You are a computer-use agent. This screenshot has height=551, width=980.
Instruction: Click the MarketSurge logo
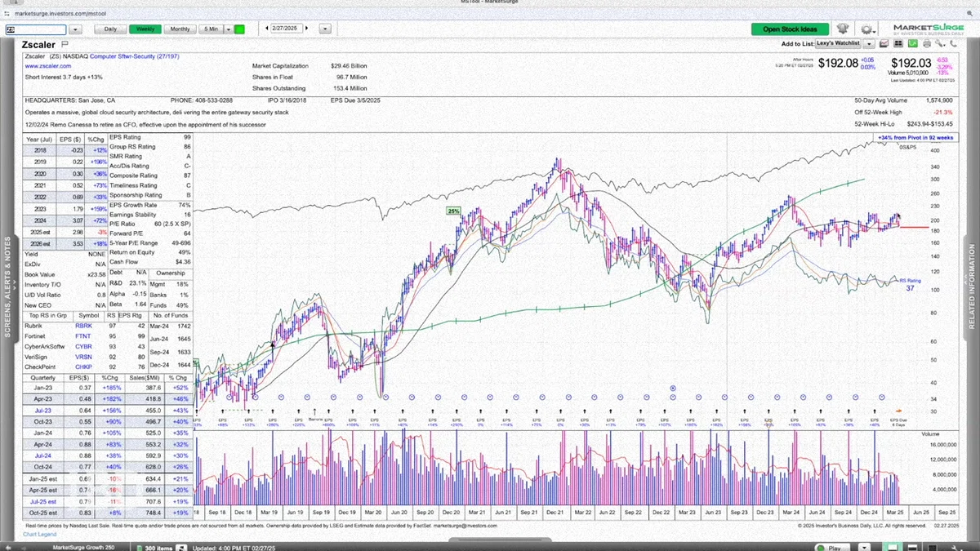(928, 29)
